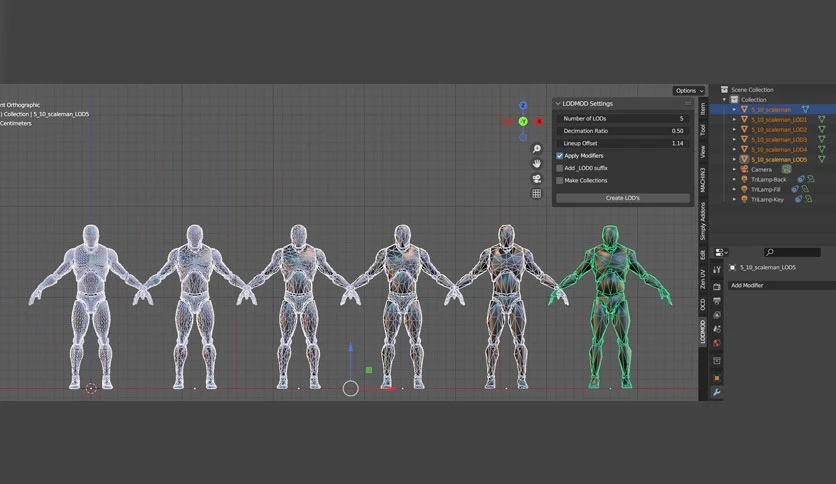836x484 pixels.
Task: Open the Scene properties tab icon
Action: pyautogui.click(x=717, y=329)
